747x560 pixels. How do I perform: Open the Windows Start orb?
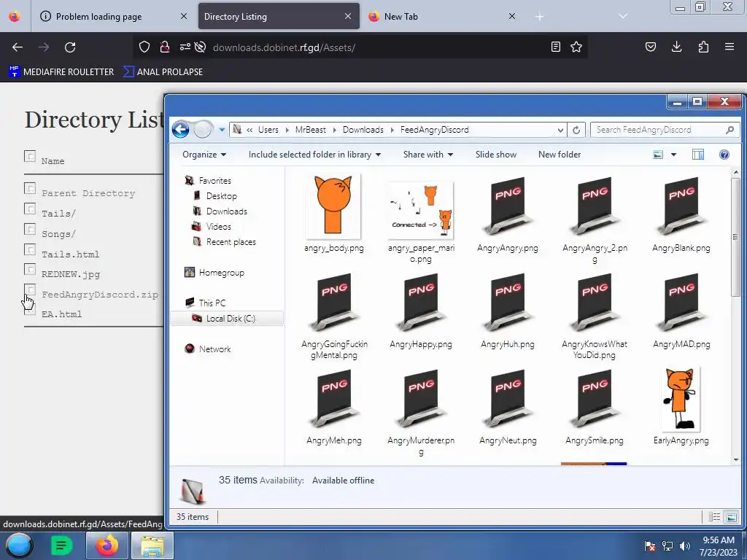pos(19,545)
